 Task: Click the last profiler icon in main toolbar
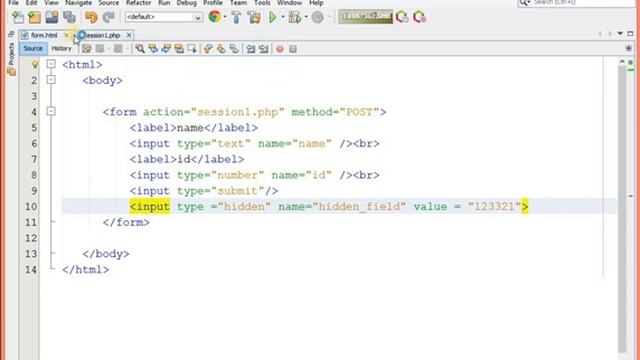pyautogui.click(x=419, y=17)
